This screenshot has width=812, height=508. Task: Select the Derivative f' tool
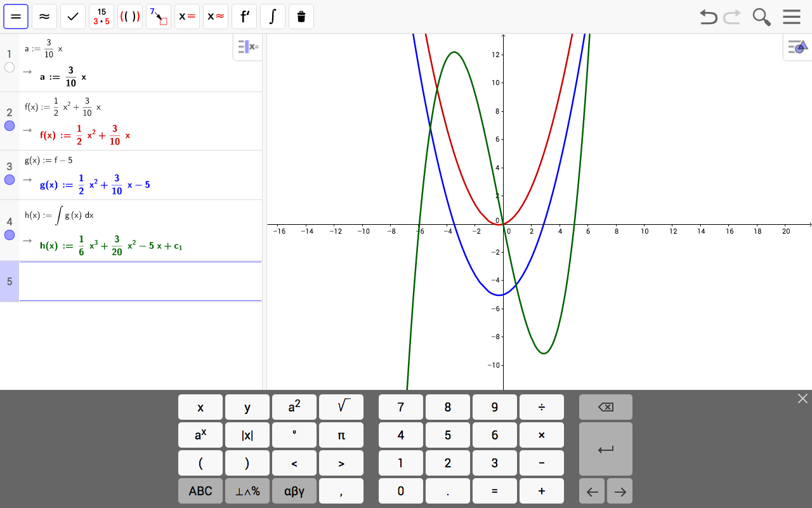point(244,17)
